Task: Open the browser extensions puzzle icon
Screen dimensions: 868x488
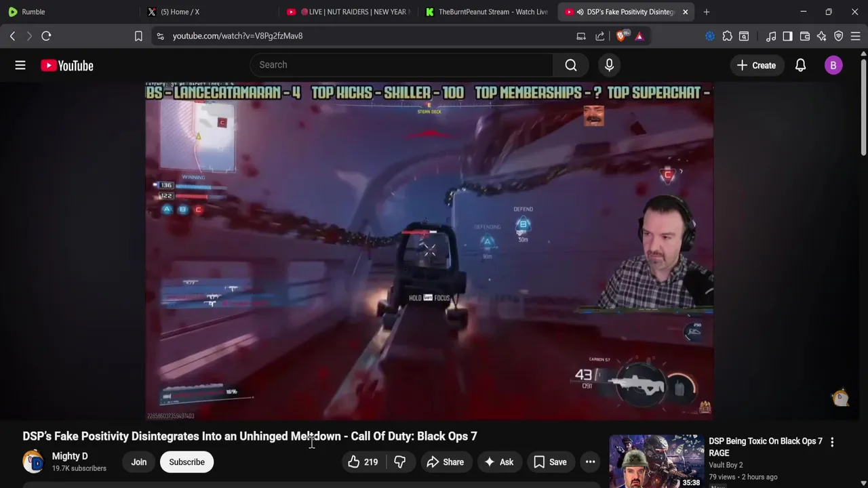Action: (x=728, y=36)
